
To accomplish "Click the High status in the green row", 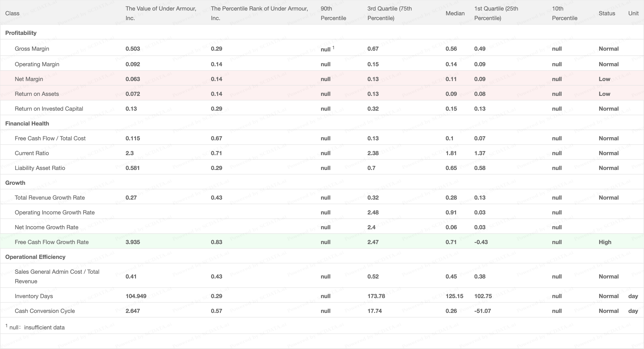I will [x=605, y=242].
